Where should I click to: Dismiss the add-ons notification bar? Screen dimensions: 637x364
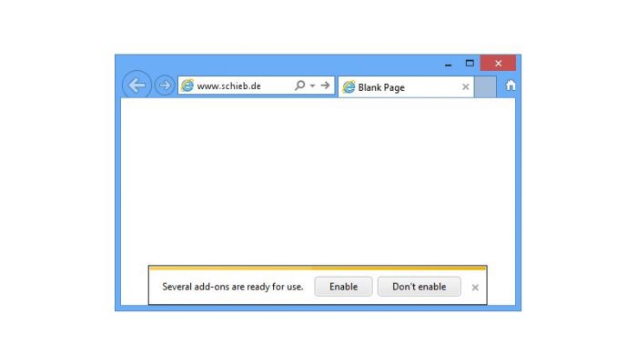(x=475, y=288)
